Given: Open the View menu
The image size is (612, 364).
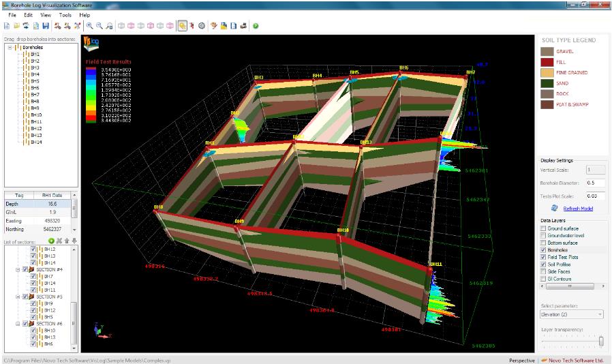Looking at the screenshot, I should pyautogui.click(x=46, y=14).
